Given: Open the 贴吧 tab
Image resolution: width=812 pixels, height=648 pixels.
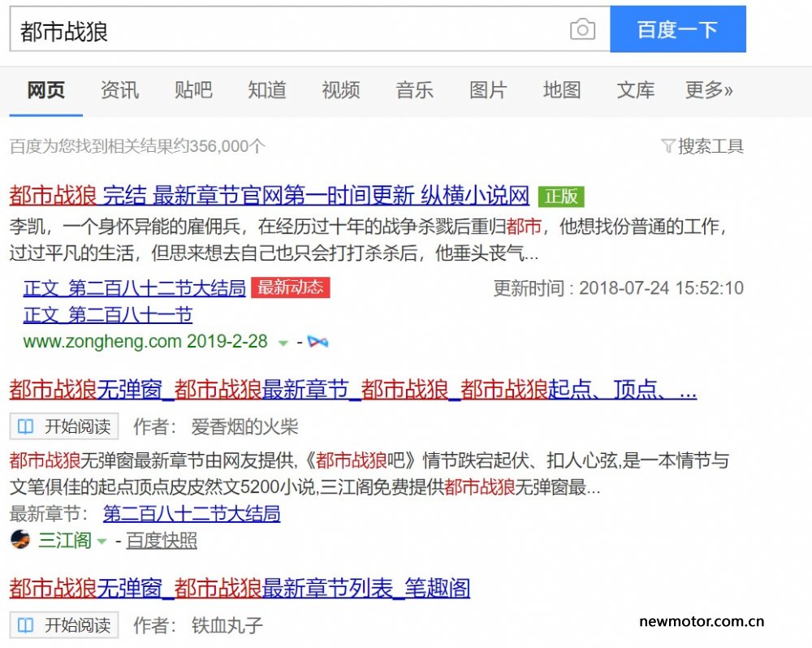Looking at the screenshot, I should coord(193,90).
